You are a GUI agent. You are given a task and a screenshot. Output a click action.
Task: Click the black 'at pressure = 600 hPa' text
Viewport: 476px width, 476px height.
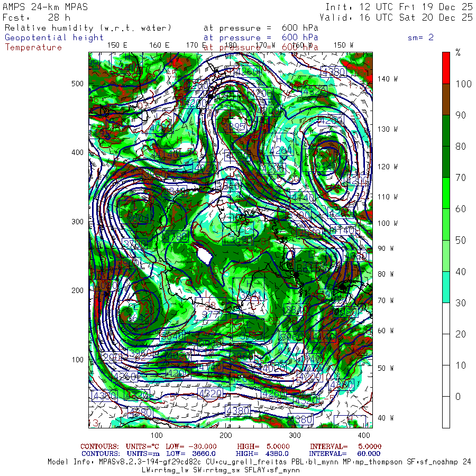point(261,28)
